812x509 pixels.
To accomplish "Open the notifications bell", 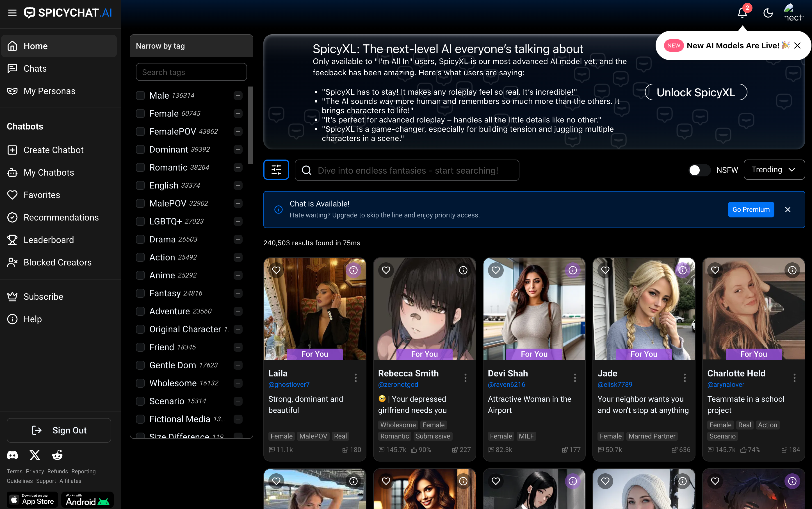I will [742, 13].
